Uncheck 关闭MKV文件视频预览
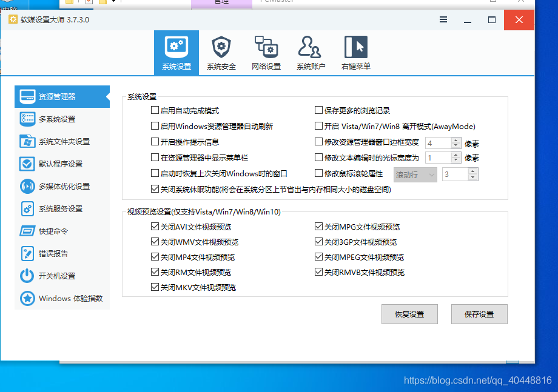 coord(155,287)
